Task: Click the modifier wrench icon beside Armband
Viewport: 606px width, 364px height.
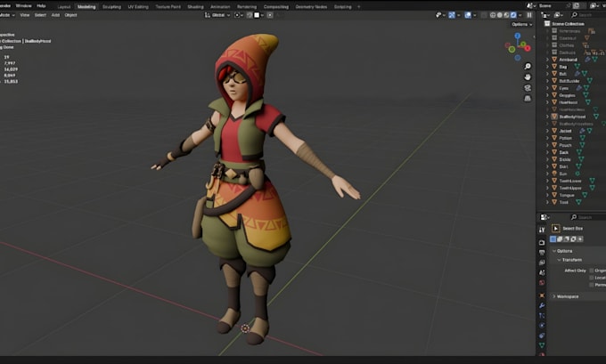Action: coord(587,60)
